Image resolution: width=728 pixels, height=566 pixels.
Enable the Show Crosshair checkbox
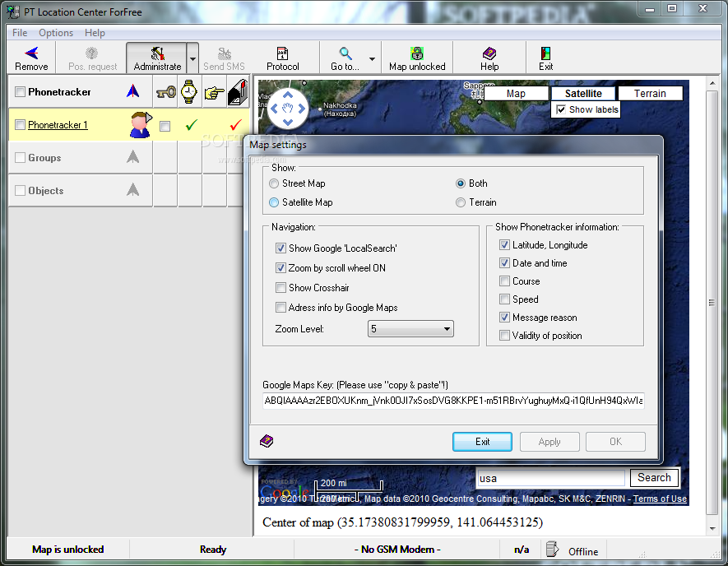click(x=281, y=287)
